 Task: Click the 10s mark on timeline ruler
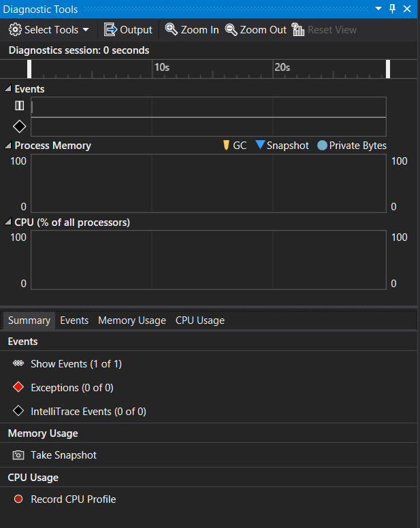(x=161, y=67)
